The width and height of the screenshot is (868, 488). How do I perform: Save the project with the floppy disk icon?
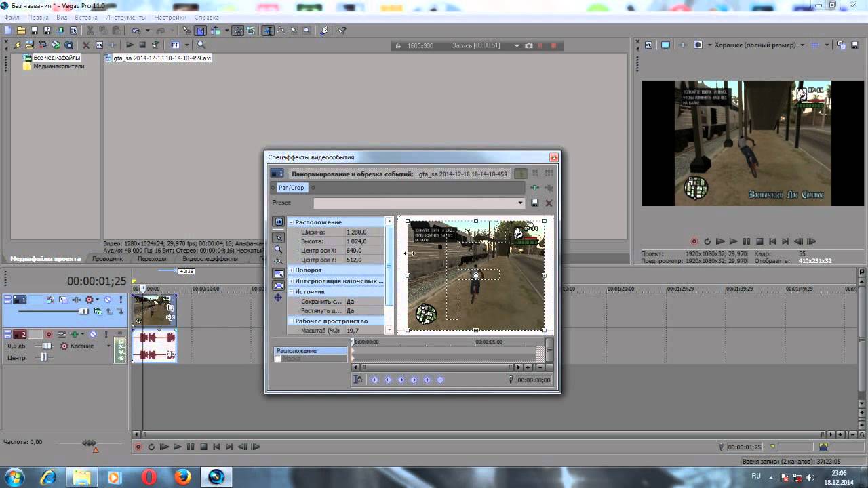click(34, 30)
